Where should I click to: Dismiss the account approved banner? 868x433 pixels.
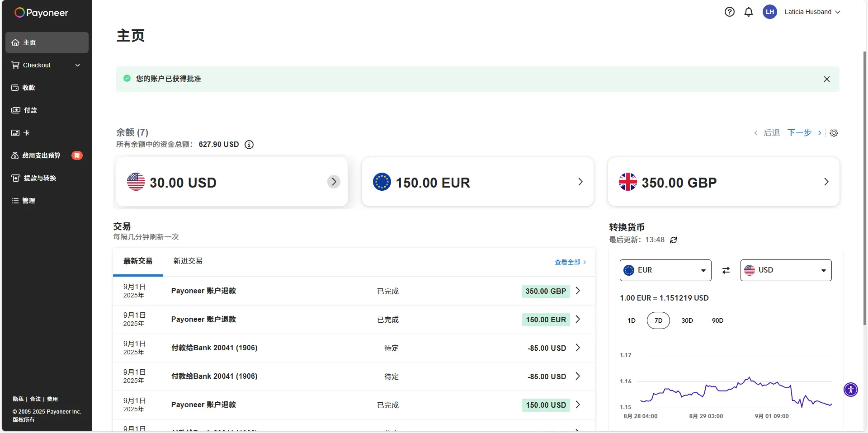827,79
